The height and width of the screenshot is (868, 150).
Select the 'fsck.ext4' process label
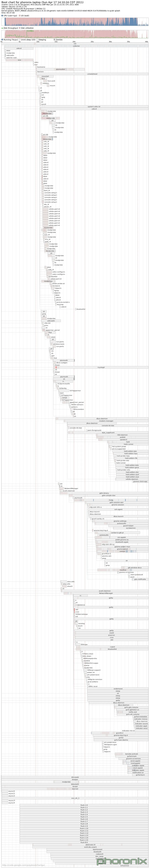pyautogui.click(x=51, y=81)
